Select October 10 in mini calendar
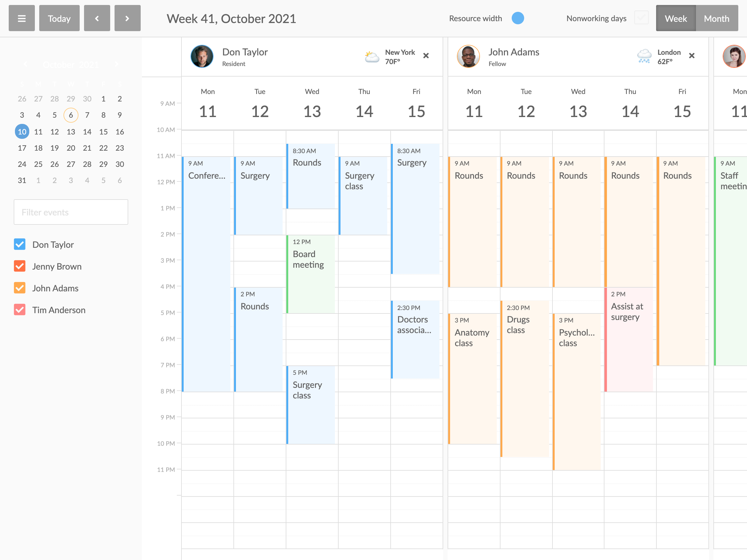Screen dimensions: 747x560 22,132
